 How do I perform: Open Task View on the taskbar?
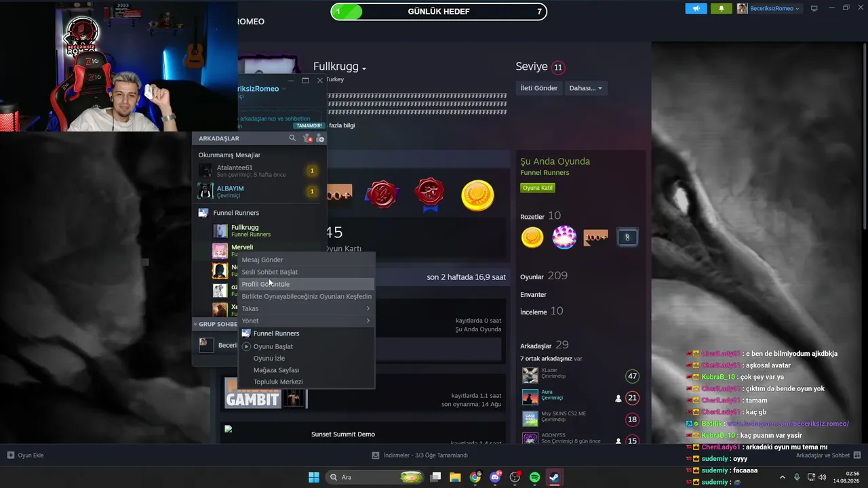pos(436,477)
